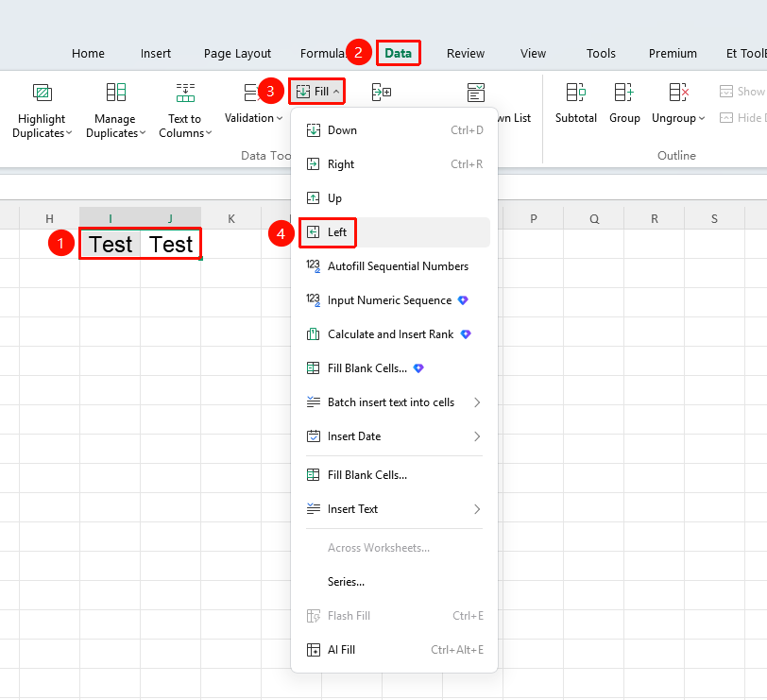Expand the Ungroup dropdown arrow
The image size is (767, 700).
click(702, 118)
